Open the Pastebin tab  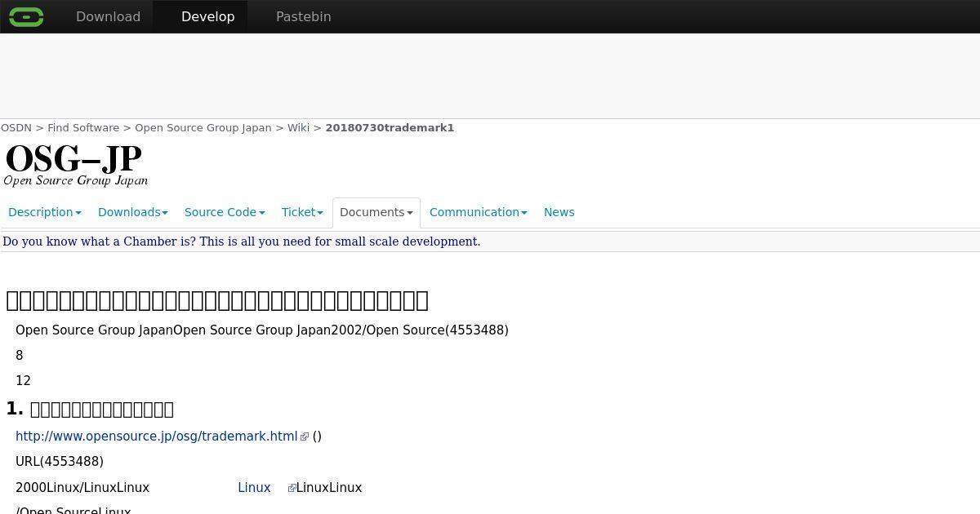tap(303, 16)
